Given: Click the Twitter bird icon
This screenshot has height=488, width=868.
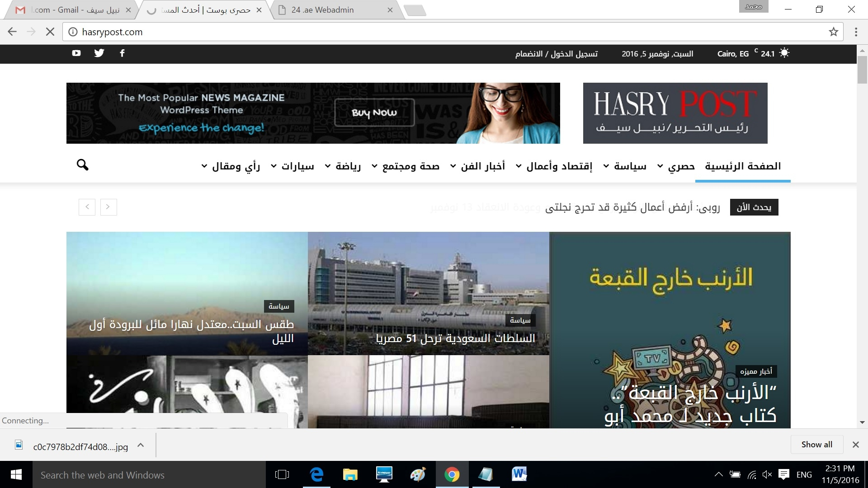Looking at the screenshot, I should (99, 53).
